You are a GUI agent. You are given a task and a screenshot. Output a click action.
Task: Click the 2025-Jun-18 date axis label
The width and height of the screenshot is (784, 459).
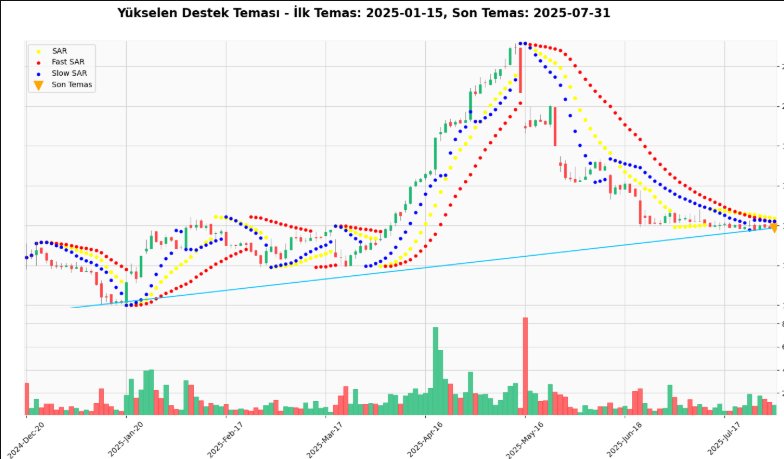(x=625, y=439)
